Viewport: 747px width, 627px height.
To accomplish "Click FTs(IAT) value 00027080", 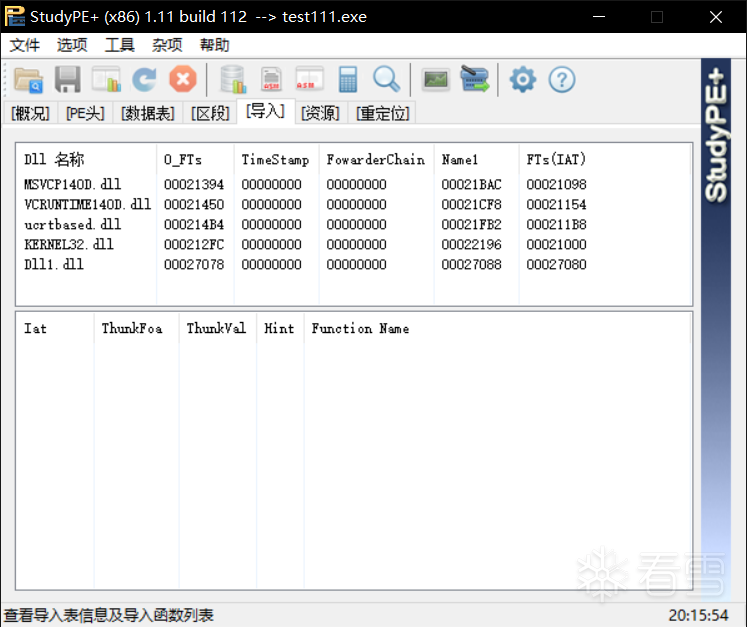I will (x=556, y=264).
